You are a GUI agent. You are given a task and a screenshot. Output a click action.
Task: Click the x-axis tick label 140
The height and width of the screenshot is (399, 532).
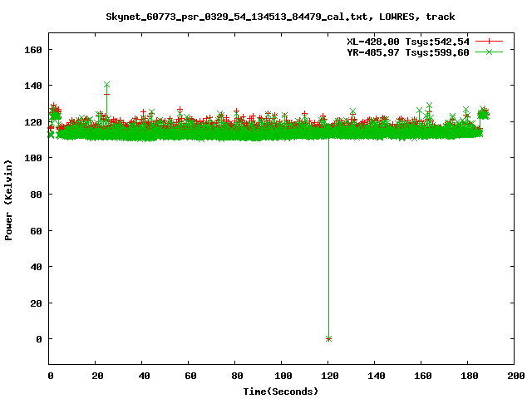point(377,376)
